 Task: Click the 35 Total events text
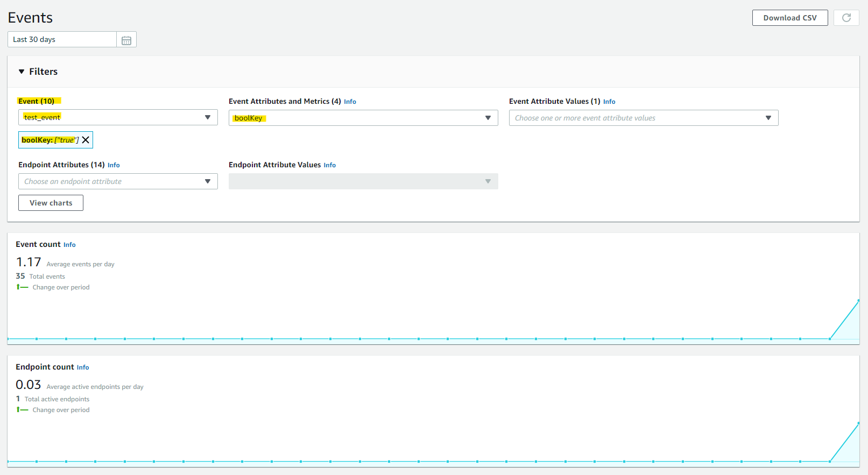tap(40, 276)
